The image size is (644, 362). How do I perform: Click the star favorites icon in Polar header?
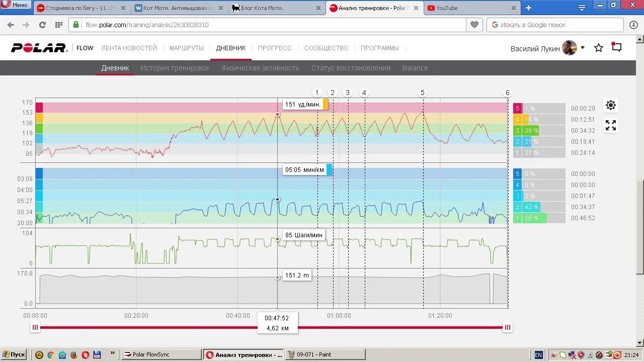point(599,48)
